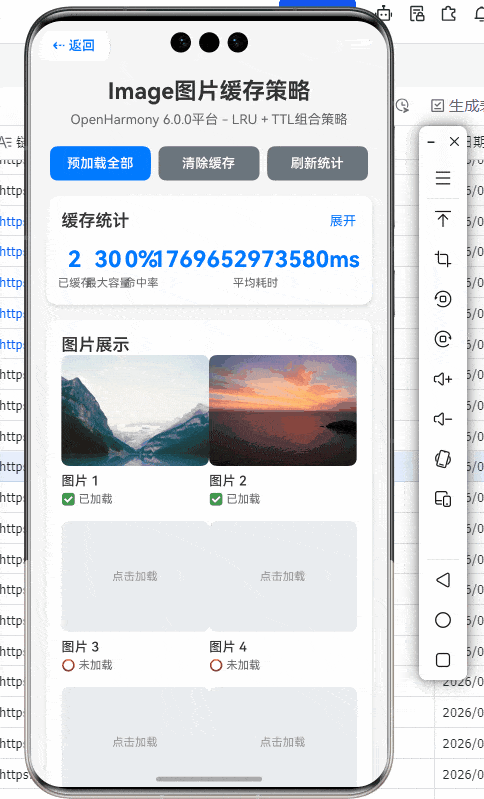Click the 图片 1 已加载 green check
Viewport: 484px width, 799px height.
68,499
